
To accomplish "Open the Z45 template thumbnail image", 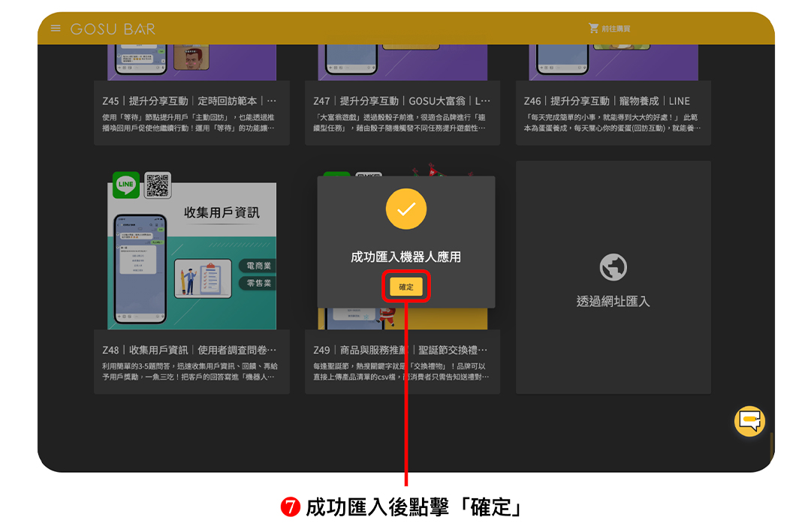I will point(192,62).
